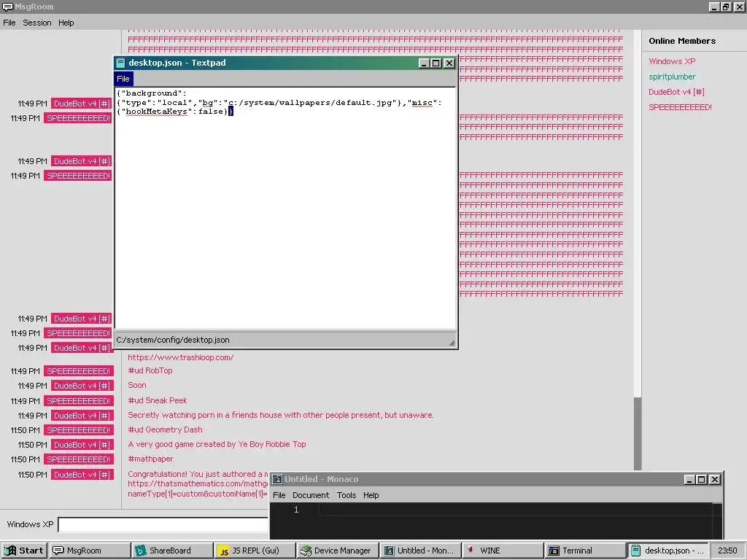Open Terminal from the taskbar
Viewport: 747px width, 560px height.
pyautogui.click(x=584, y=551)
